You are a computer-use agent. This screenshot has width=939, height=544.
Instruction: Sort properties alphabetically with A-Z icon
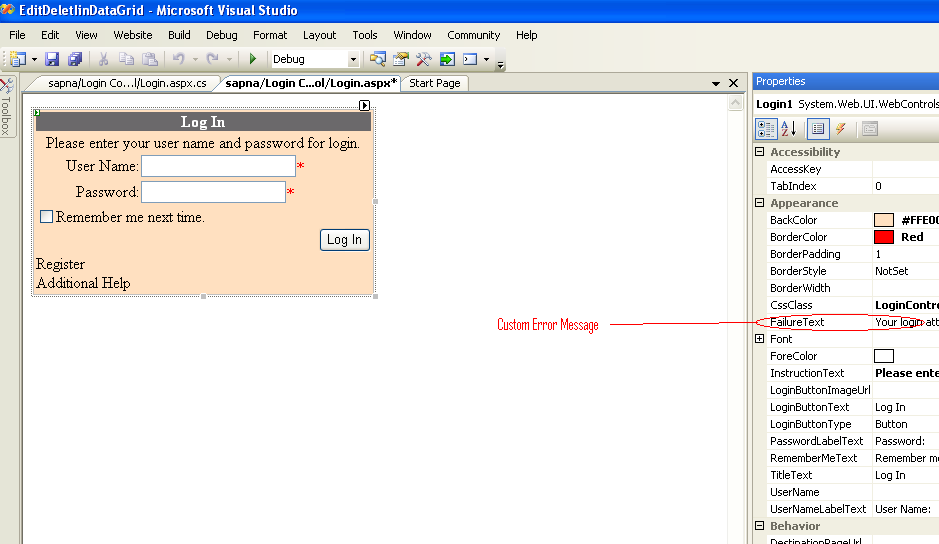coord(789,128)
